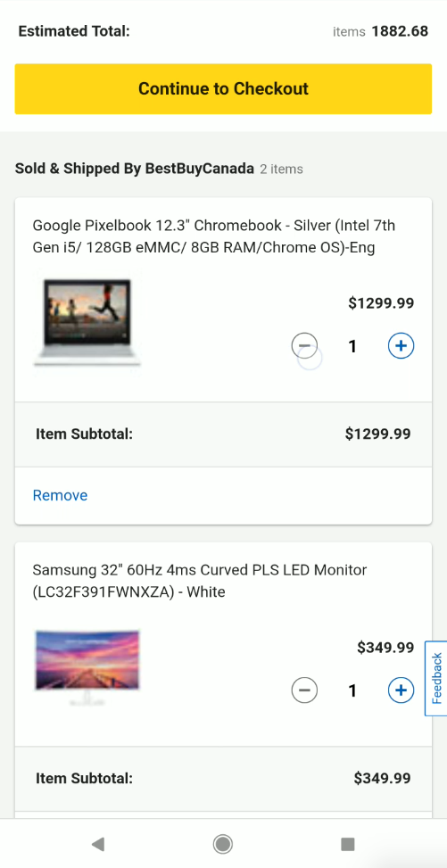Increase Samsung monitor quantity with plus icon
This screenshot has width=447, height=868.
point(401,690)
